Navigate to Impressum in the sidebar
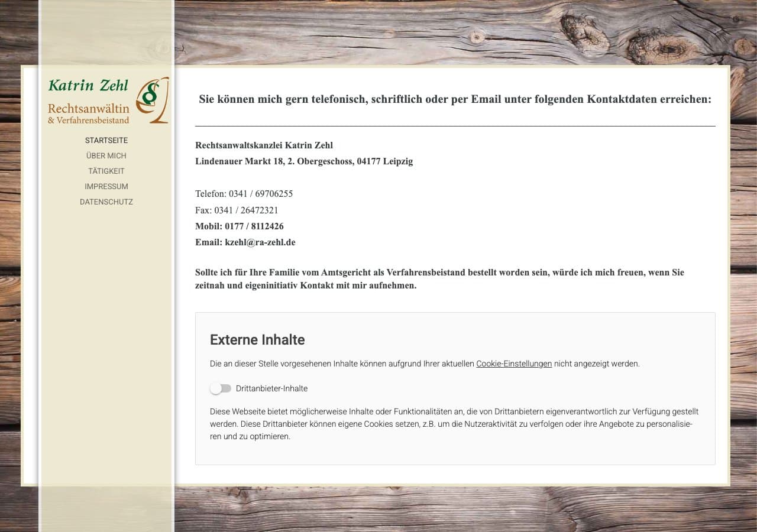Screen dimensions: 757x532 106,186
